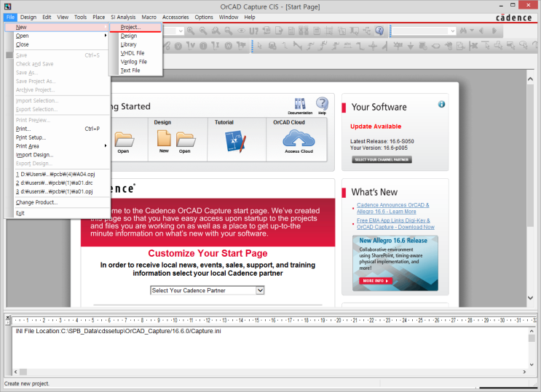Click Change Product... in File menu

pyautogui.click(x=57, y=202)
